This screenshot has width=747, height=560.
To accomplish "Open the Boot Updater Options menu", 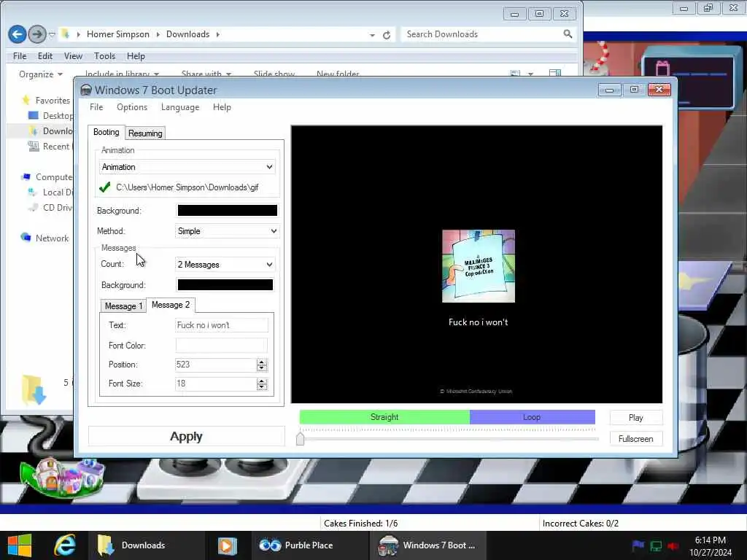I will pyautogui.click(x=132, y=107).
